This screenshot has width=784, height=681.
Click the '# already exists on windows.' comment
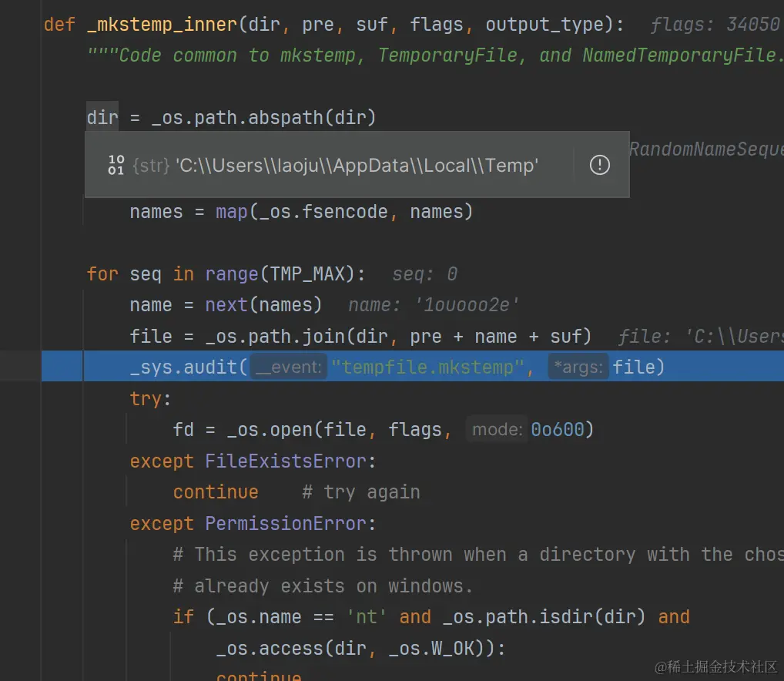point(323,585)
